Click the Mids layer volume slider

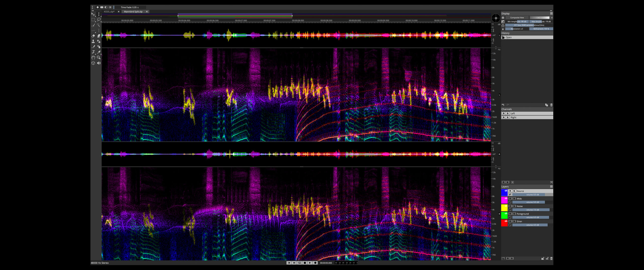(529, 202)
